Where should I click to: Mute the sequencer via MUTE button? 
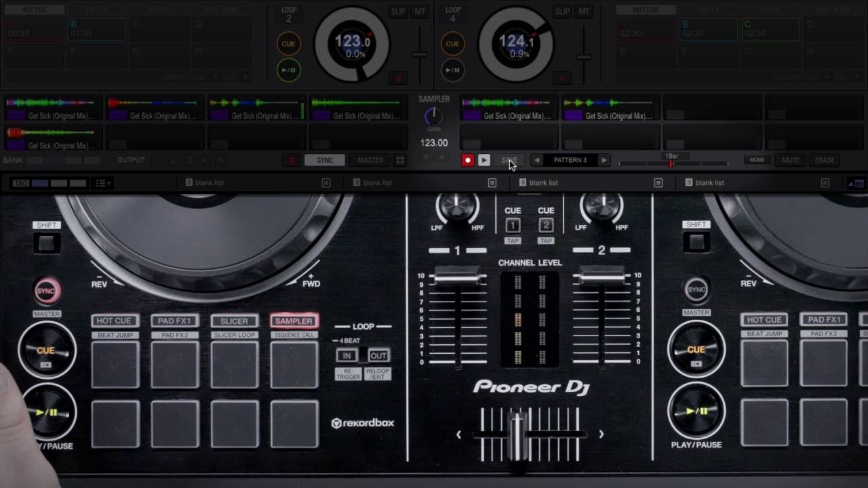[791, 160]
